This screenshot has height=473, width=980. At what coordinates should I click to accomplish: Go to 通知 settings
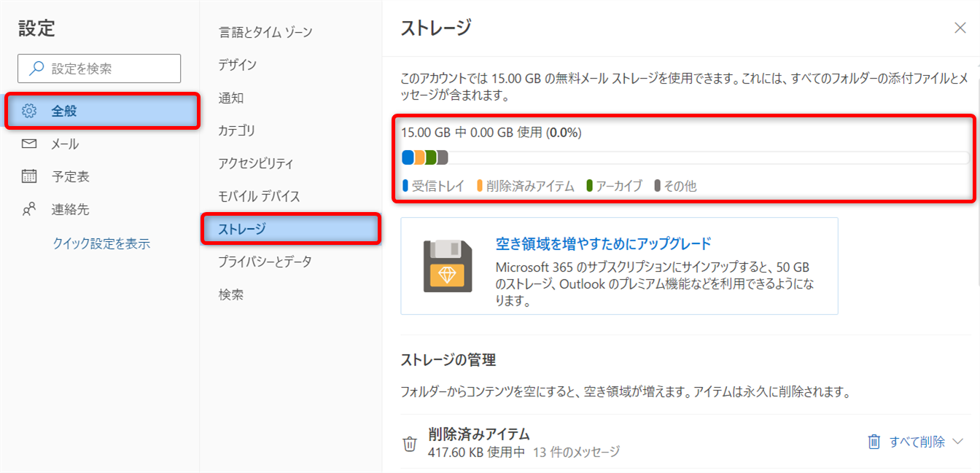click(231, 98)
